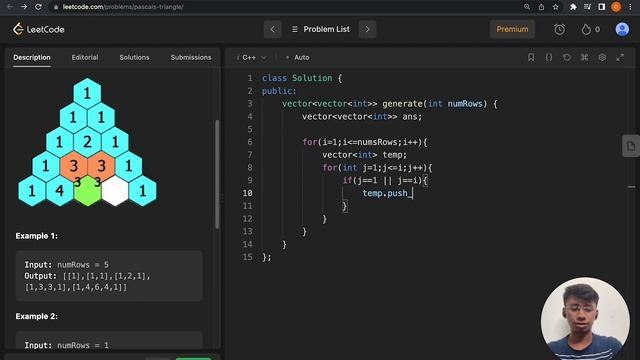This screenshot has height=360, width=640.
Task: Reload the page
Action: click(38, 7)
